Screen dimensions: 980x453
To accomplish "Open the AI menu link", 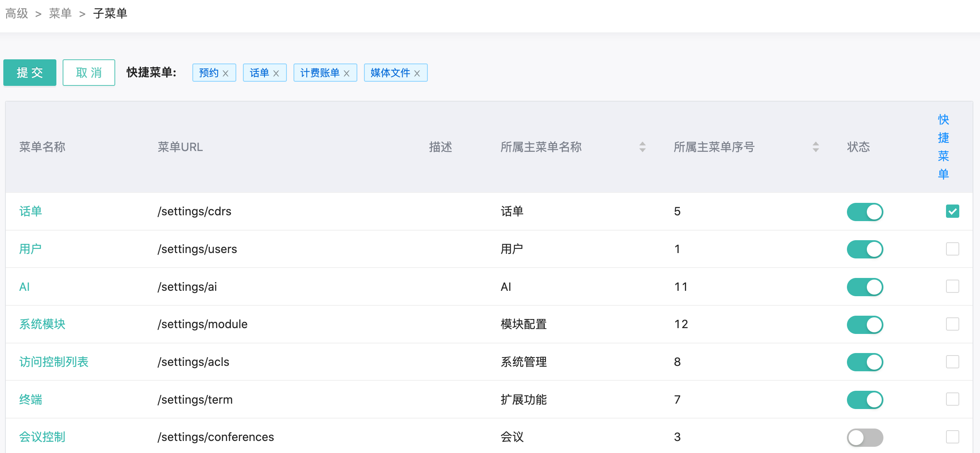I will (x=24, y=287).
